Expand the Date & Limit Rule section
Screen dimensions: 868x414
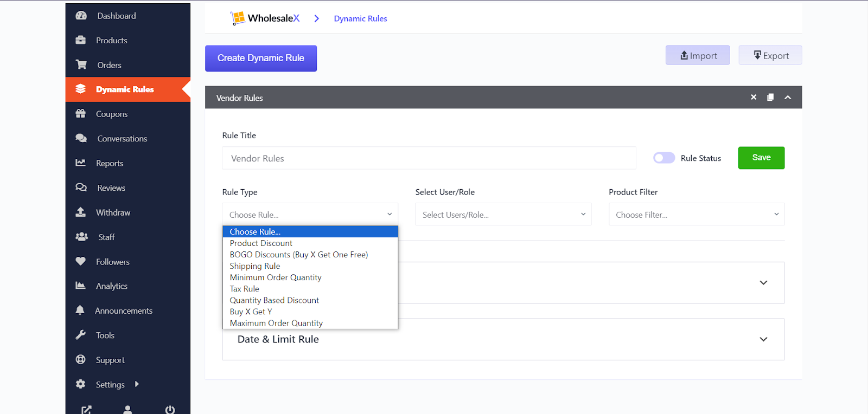tap(763, 339)
